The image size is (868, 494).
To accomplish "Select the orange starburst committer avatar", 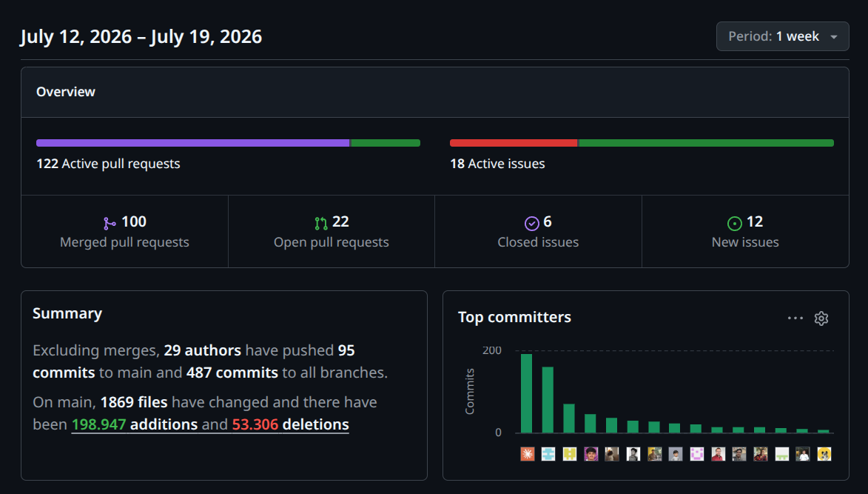I will pos(528,454).
